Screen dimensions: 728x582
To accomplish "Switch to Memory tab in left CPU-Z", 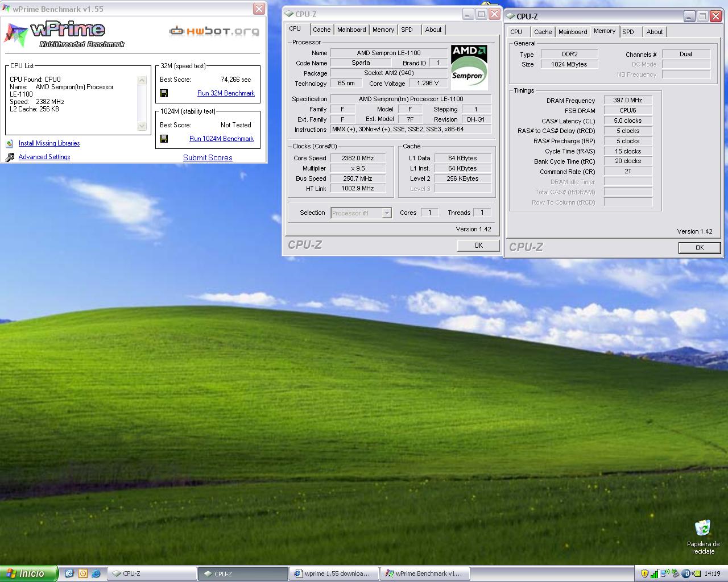I will (x=383, y=30).
